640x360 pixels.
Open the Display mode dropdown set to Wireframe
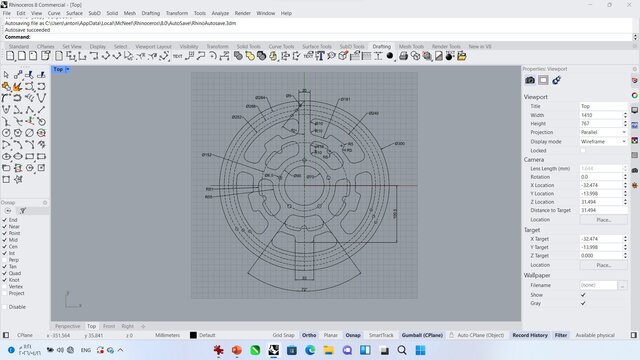[x=603, y=141]
